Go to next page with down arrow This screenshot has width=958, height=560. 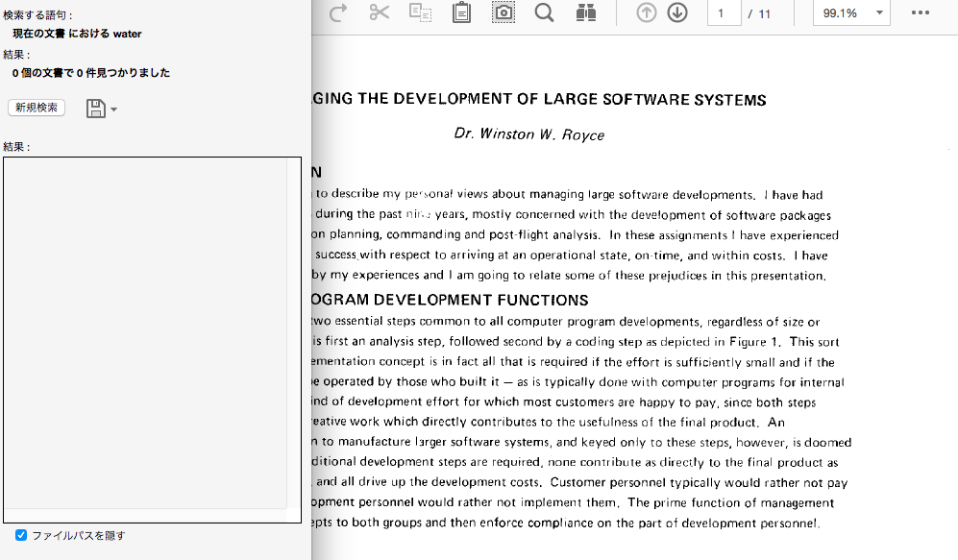coord(677,12)
